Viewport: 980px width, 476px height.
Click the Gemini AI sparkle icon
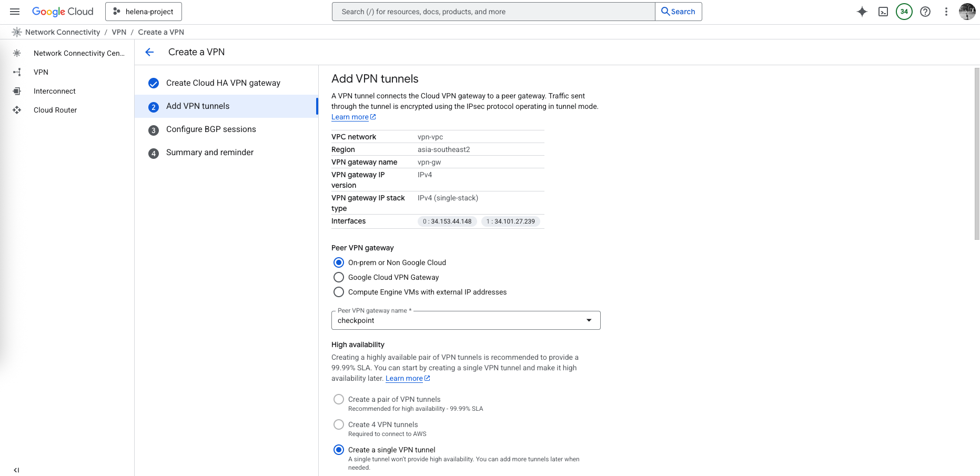(862, 12)
